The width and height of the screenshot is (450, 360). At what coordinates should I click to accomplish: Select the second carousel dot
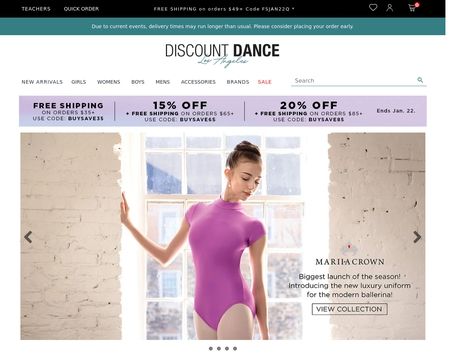[219, 349]
